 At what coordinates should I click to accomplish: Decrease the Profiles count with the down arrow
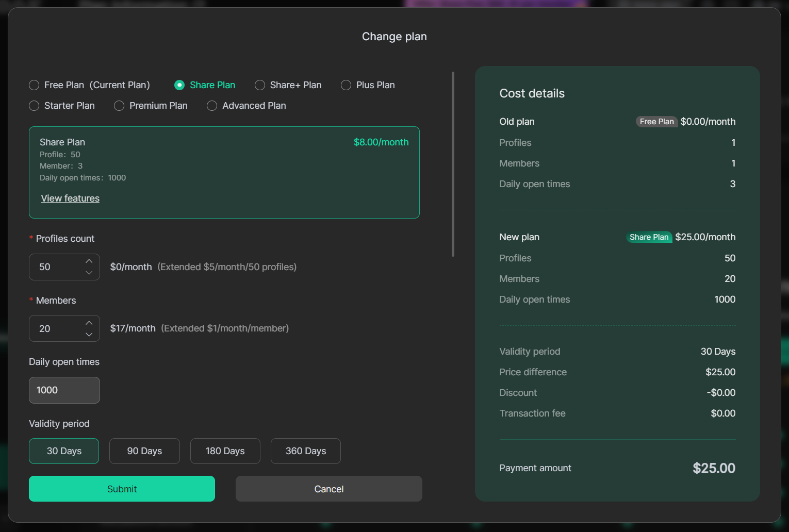[x=89, y=273]
